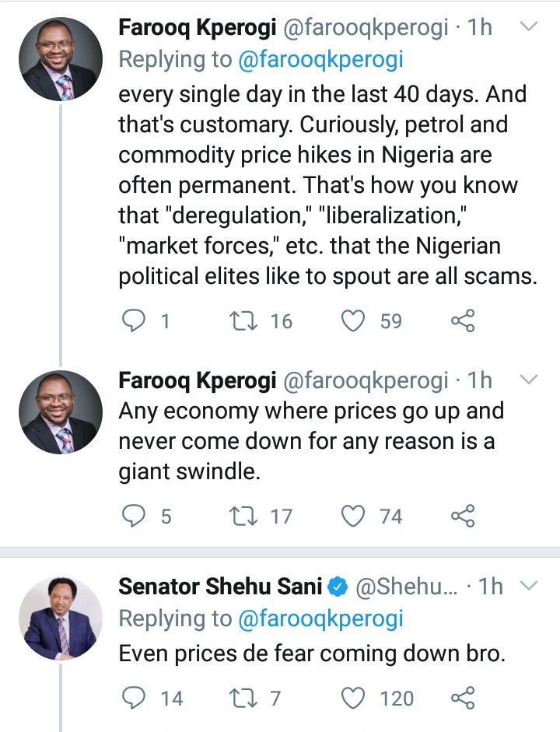Reply to the 'political elites' scams tweet
The width and height of the screenshot is (560, 732).
pyautogui.click(x=135, y=320)
